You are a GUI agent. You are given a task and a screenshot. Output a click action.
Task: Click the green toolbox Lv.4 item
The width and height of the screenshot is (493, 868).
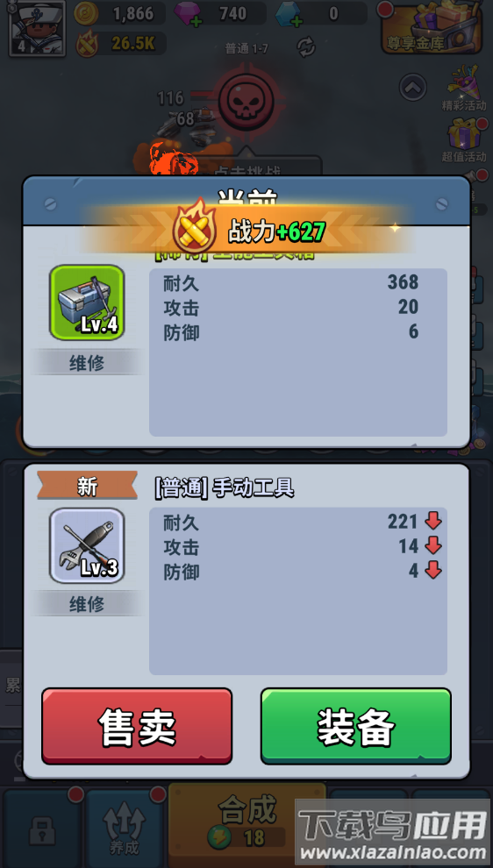coord(87,302)
